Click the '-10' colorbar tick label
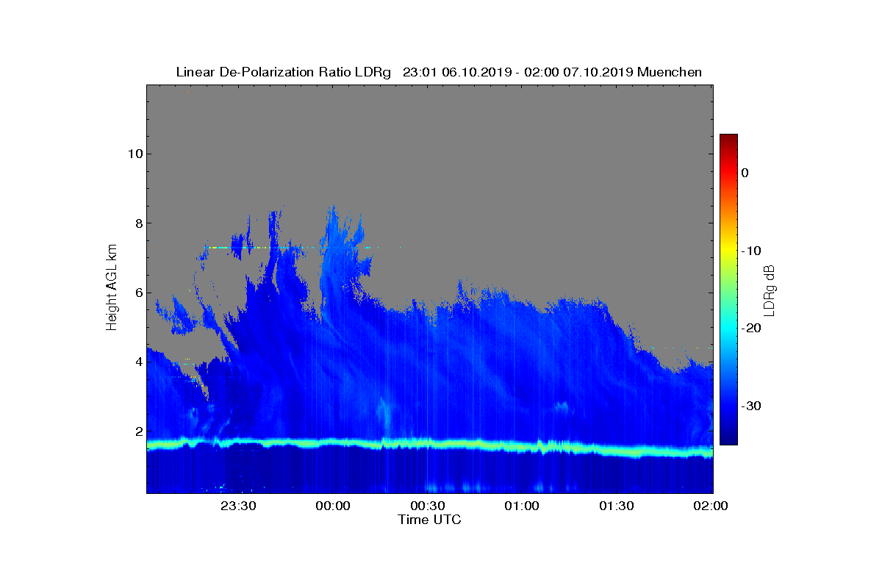Screen dimensions: 882x588 coord(750,251)
